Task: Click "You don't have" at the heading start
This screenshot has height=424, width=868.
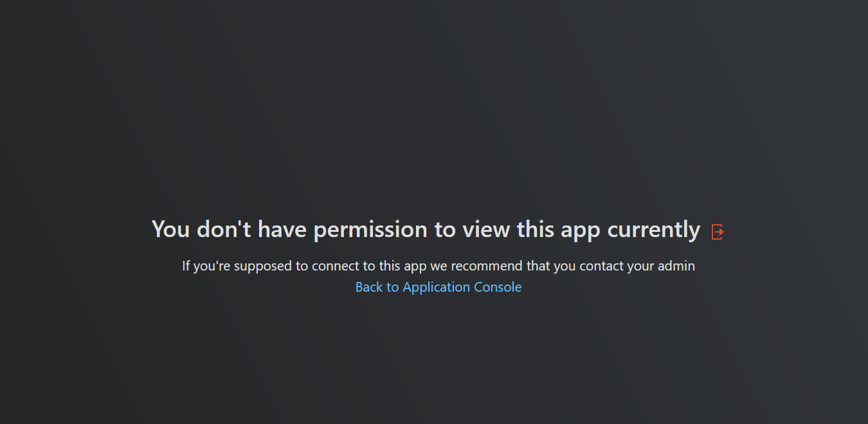Action: [x=230, y=229]
